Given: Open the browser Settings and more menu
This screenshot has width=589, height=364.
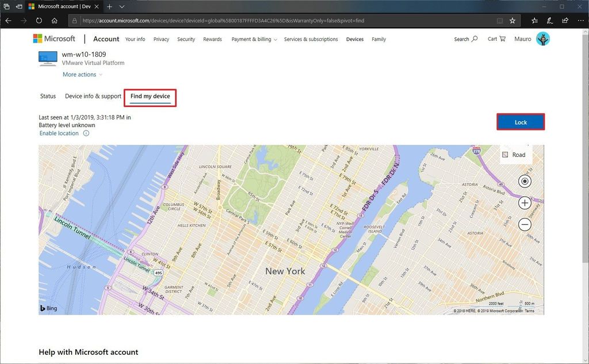Looking at the screenshot, I should click(581, 20).
